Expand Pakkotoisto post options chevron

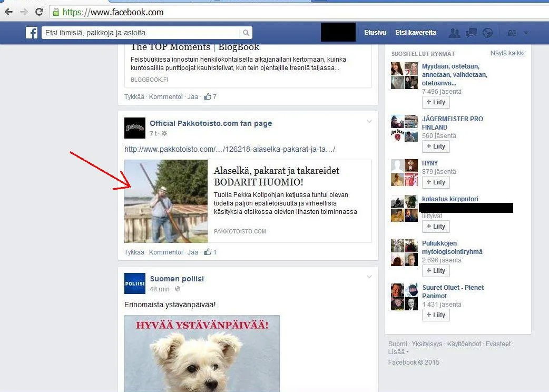pos(369,122)
